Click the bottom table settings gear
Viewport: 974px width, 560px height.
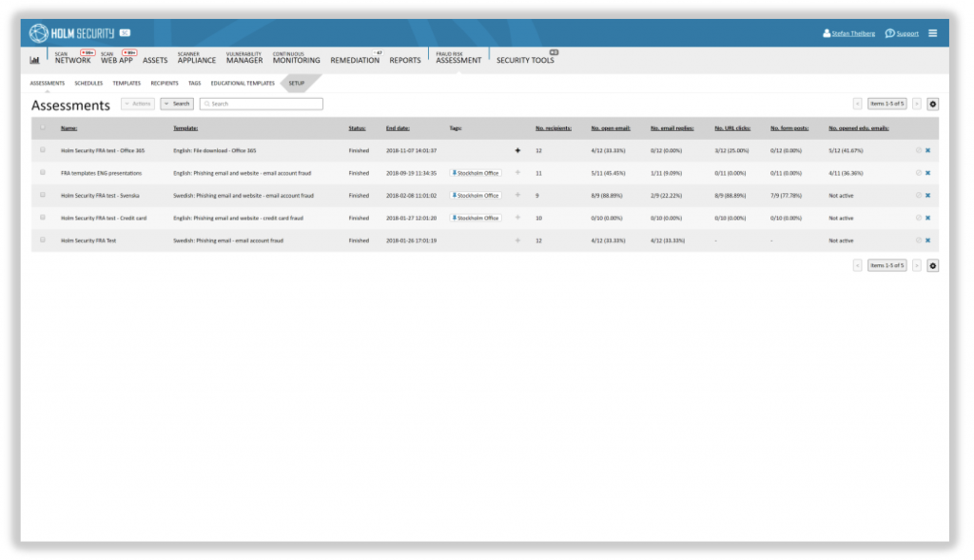click(932, 265)
